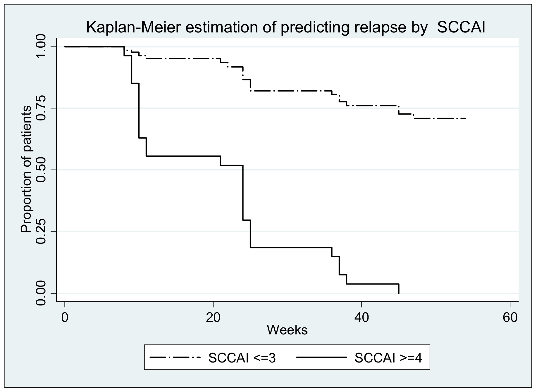The height and width of the screenshot is (392, 537).
Task: Click the solid line sample in legend
Action: click(321, 357)
